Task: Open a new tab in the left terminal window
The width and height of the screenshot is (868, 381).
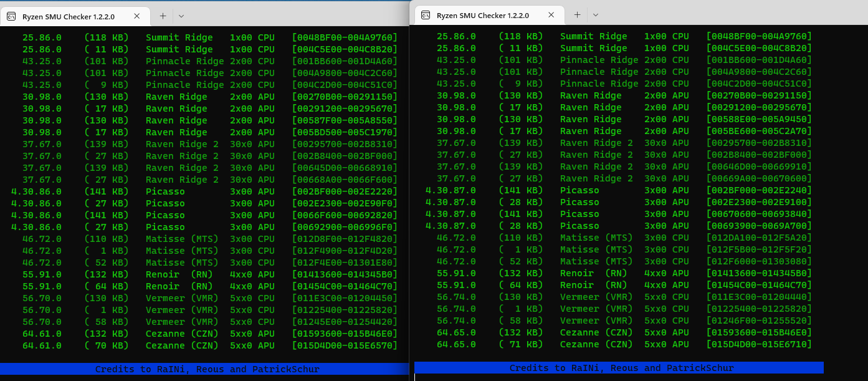Action: tap(163, 16)
